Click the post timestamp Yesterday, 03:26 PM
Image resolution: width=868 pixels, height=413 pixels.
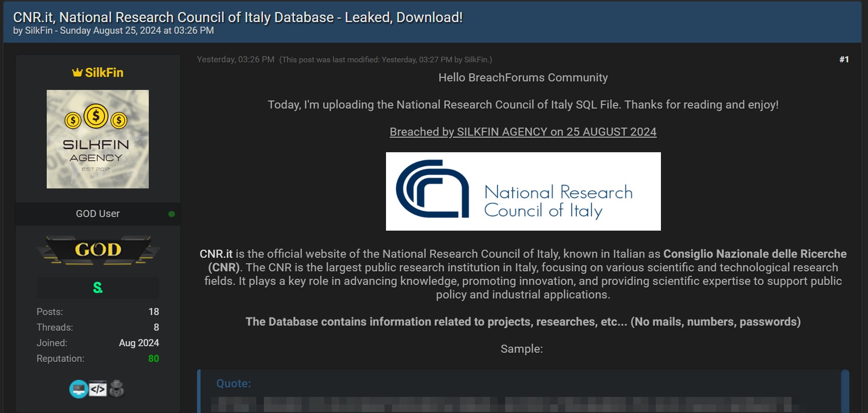(x=236, y=59)
